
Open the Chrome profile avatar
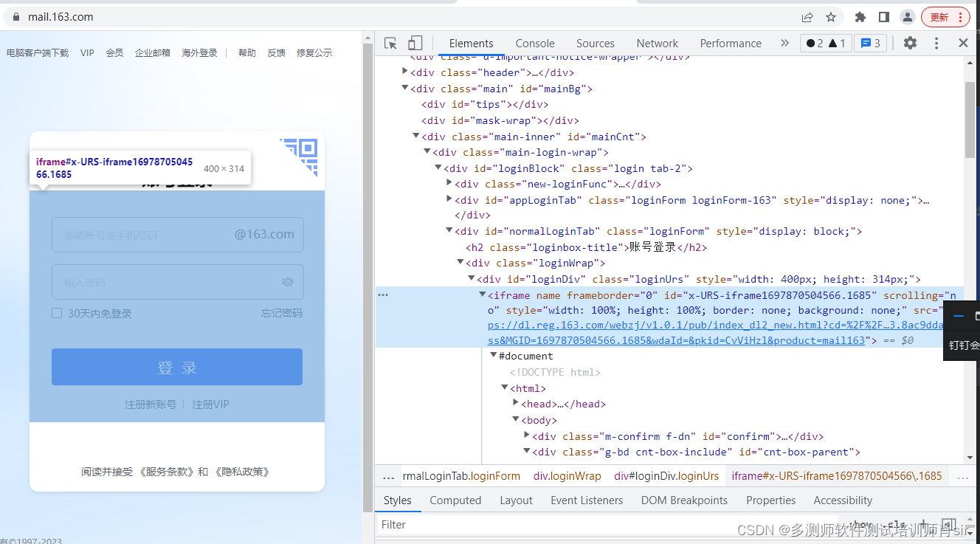(x=908, y=17)
